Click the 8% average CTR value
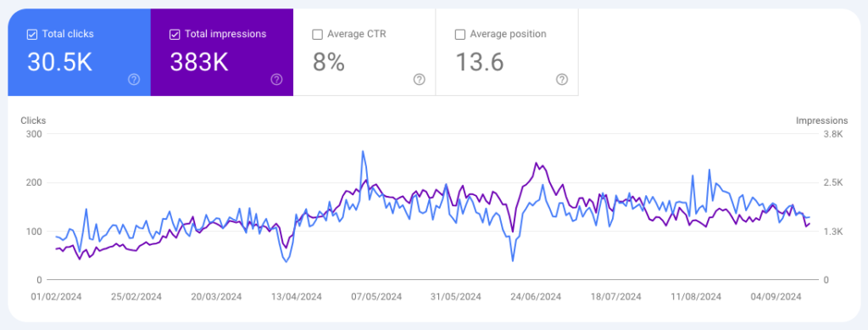 pyautogui.click(x=329, y=63)
